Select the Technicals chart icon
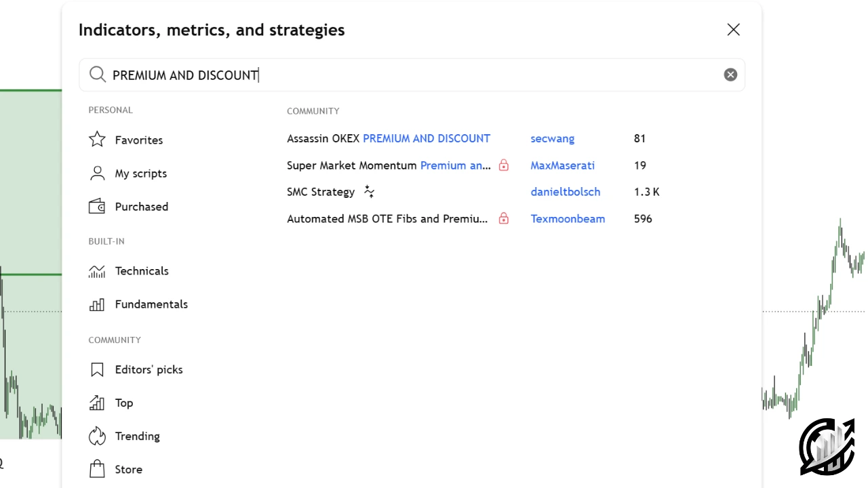Image resolution: width=868 pixels, height=488 pixels. pyautogui.click(x=97, y=271)
